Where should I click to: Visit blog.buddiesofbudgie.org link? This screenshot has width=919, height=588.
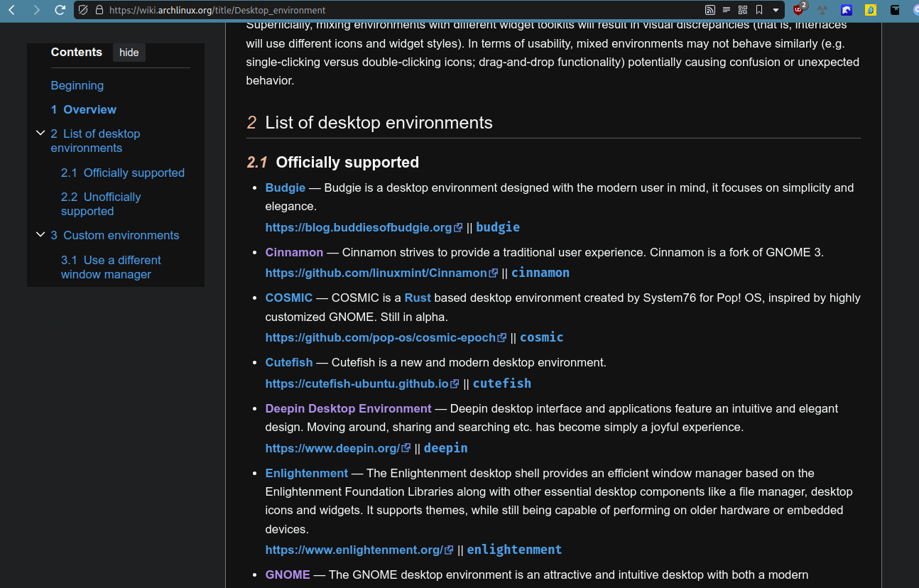tap(359, 227)
